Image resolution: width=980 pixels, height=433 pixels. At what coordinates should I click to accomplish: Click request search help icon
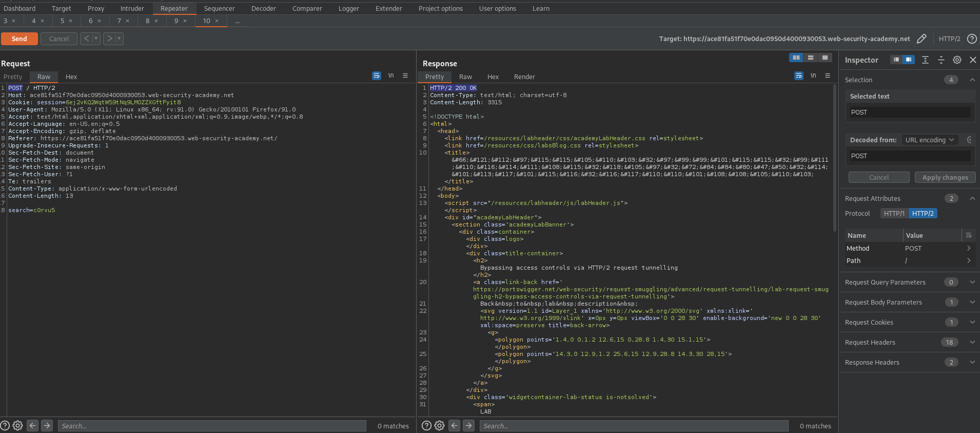pyautogui.click(x=5, y=426)
